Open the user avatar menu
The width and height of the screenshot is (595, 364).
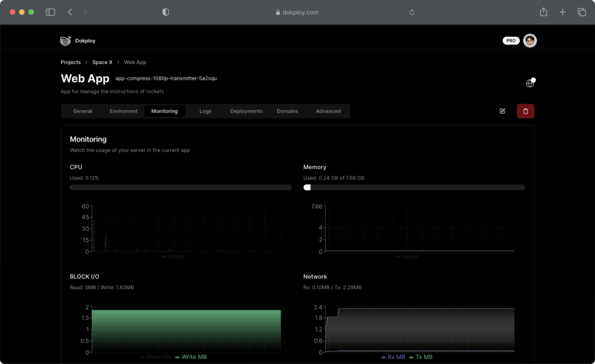(x=530, y=41)
